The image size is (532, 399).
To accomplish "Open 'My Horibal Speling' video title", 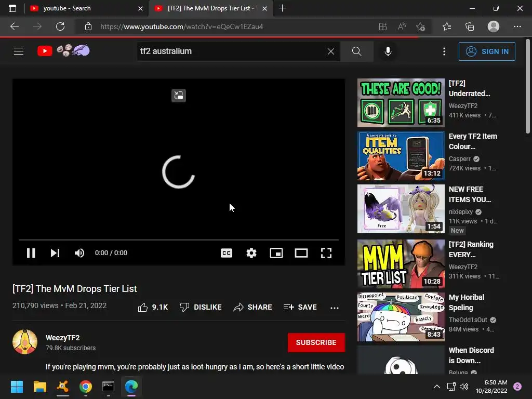I will pyautogui.click(x=467, y=302).
